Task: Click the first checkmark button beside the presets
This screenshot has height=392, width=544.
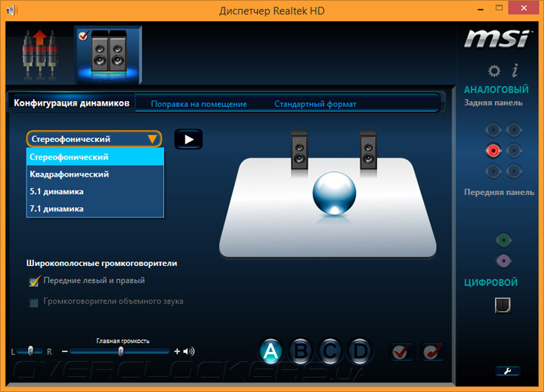Action: pos(401,352)
